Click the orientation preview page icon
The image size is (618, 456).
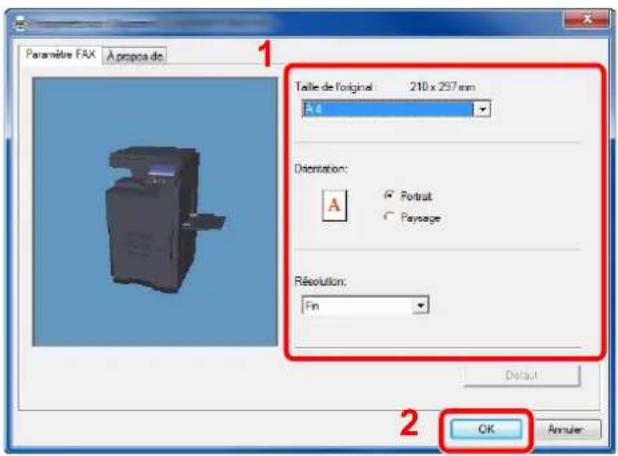coord(334,205)
